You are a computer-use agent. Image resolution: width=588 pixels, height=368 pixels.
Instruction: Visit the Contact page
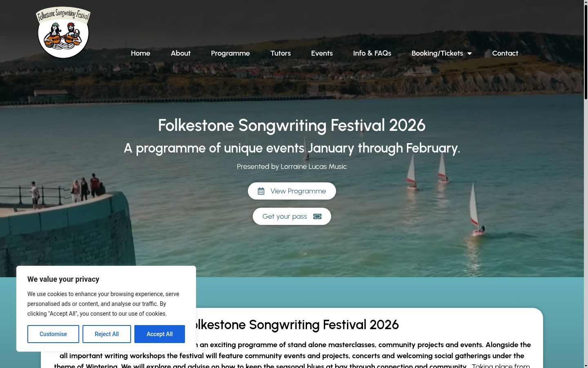tap(505, 53)
